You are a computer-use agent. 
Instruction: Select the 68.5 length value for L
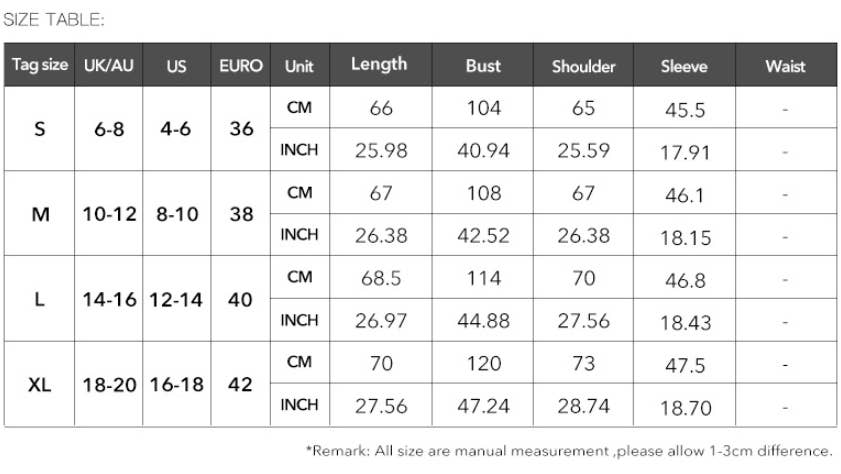380,278
